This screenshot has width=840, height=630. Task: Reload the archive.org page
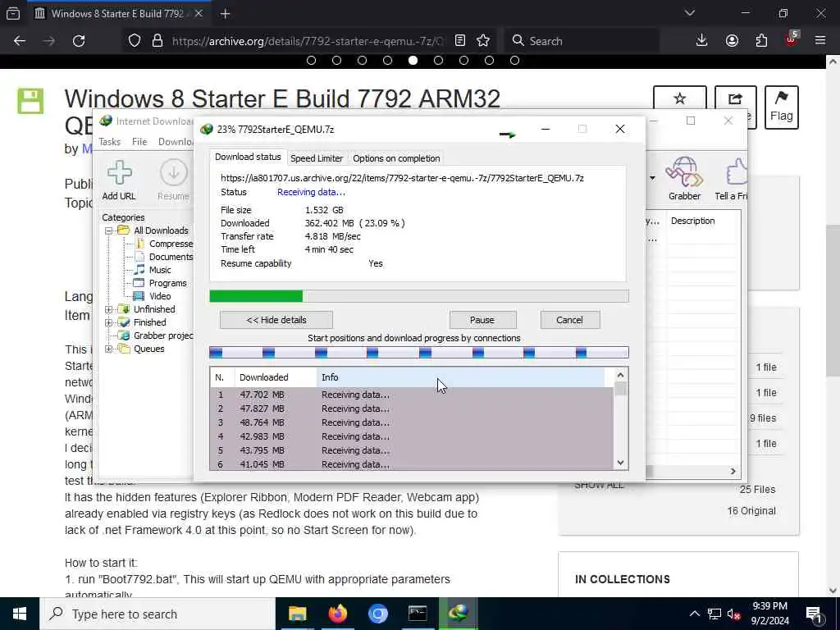(x=79, y=41)
